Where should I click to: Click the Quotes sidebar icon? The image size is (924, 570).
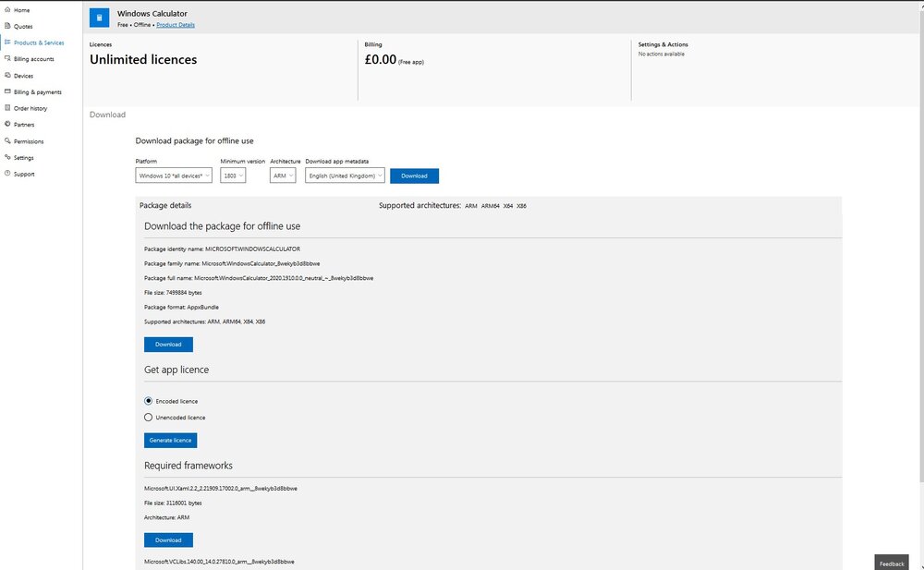7,26
